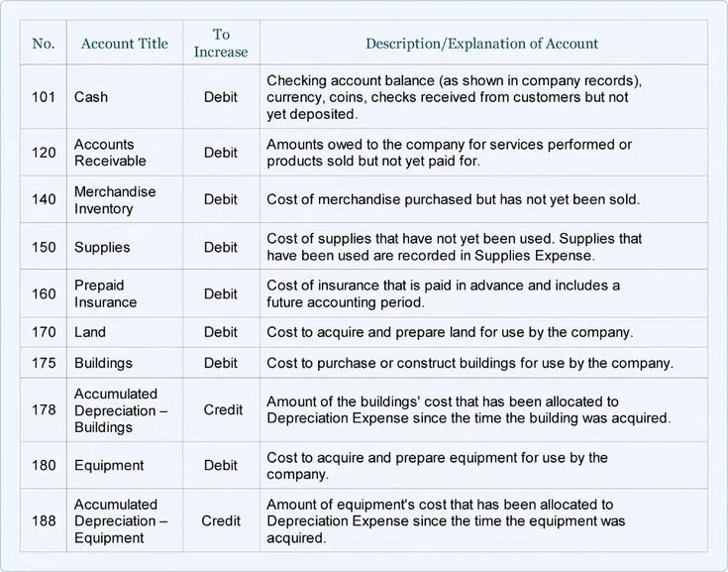Screen dimensions: 728x572
Task: Select account number 101
Action: click(44, 97)
